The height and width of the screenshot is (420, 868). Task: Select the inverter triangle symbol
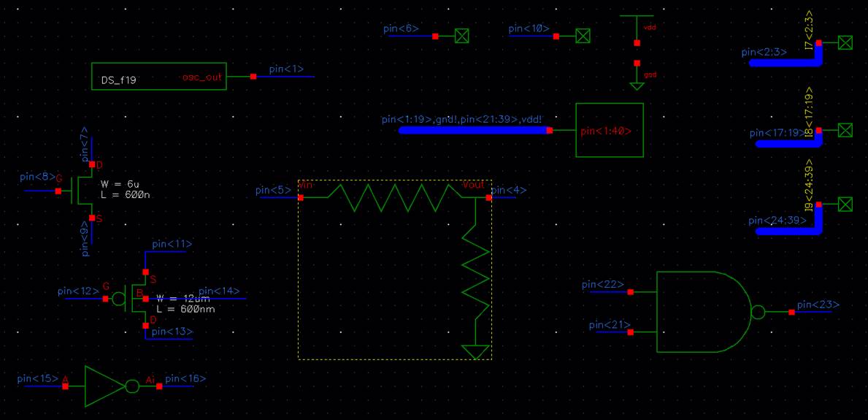pos(105,386)
